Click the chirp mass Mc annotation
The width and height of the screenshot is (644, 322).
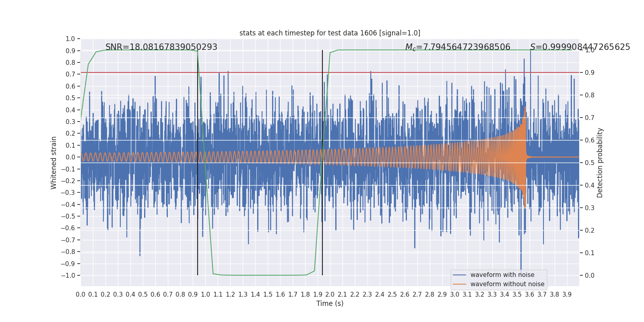(x=457, y=47)
